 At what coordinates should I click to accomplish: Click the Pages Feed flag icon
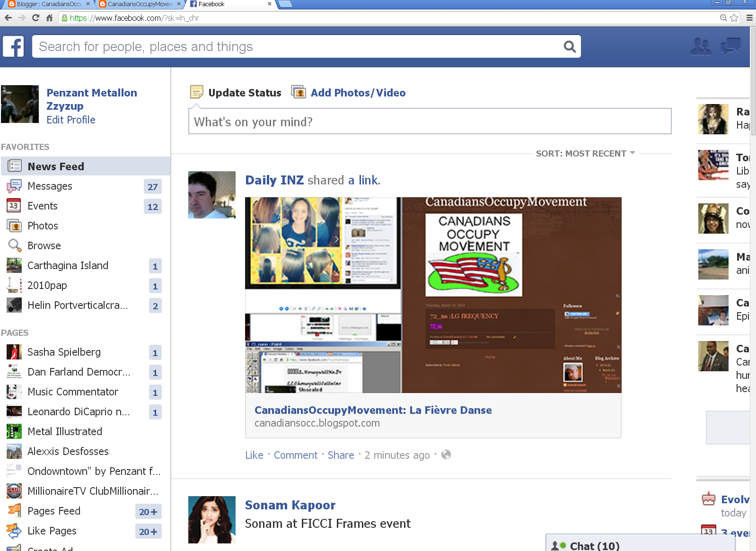pos(14,511)
